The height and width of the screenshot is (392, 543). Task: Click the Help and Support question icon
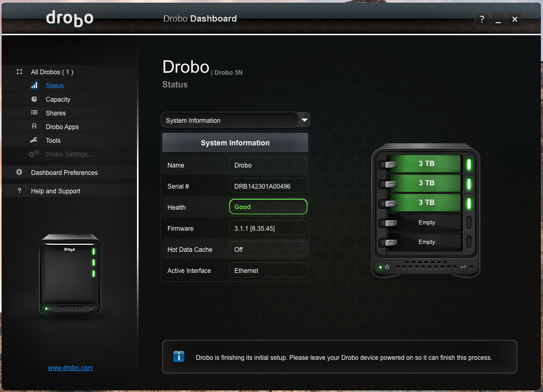tap(19, 191)
